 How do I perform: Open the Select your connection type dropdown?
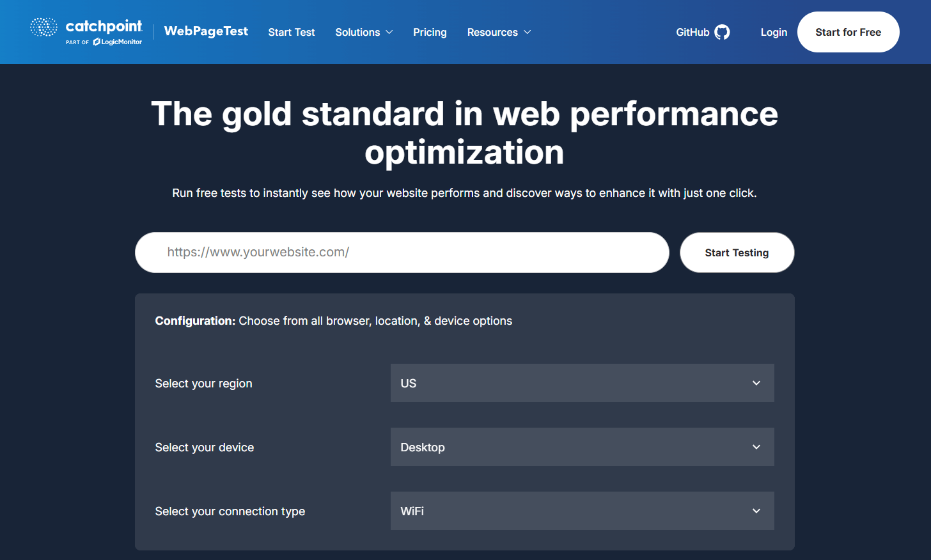pyautogui.click(x=582, y=511)
